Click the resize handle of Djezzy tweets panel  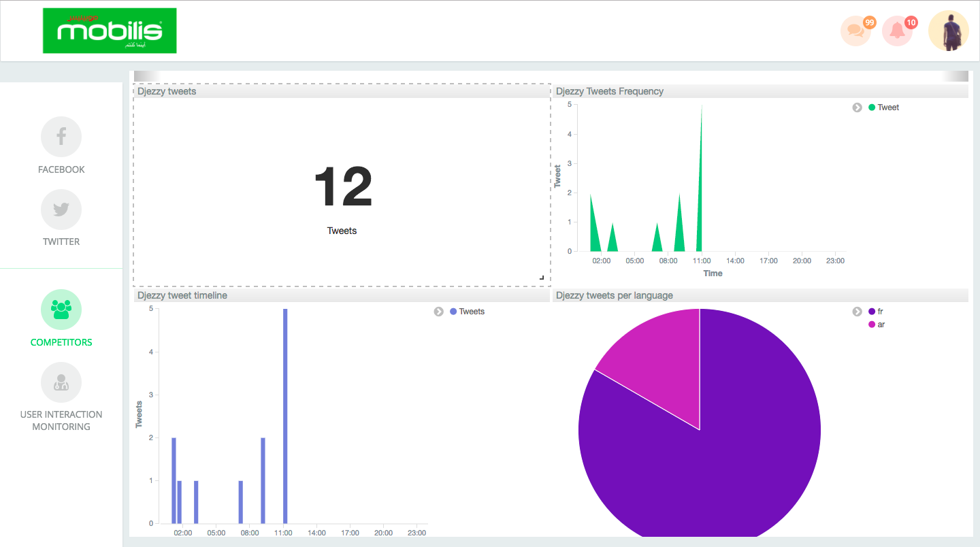(542, 278)
